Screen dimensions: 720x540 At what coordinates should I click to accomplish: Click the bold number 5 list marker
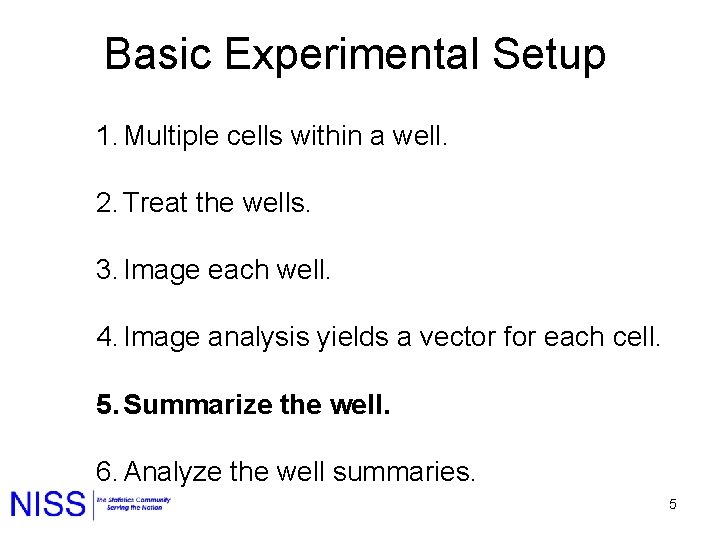(107, 406)
